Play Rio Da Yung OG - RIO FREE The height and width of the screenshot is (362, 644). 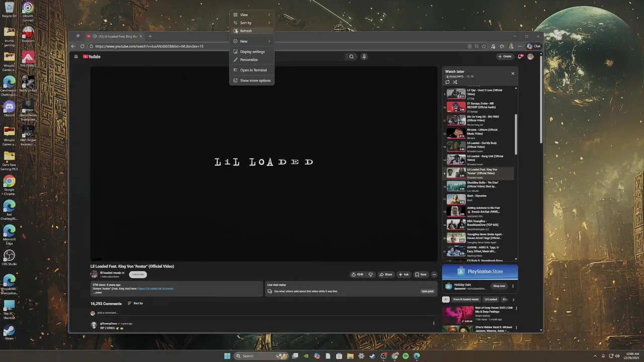pos(478,120)
